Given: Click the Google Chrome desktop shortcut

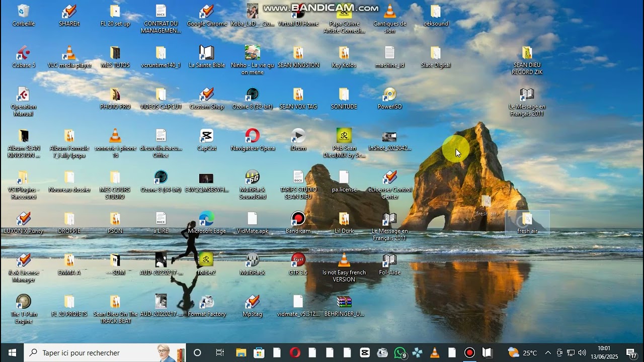Looking at the screenshot, I should pos(207,16).
